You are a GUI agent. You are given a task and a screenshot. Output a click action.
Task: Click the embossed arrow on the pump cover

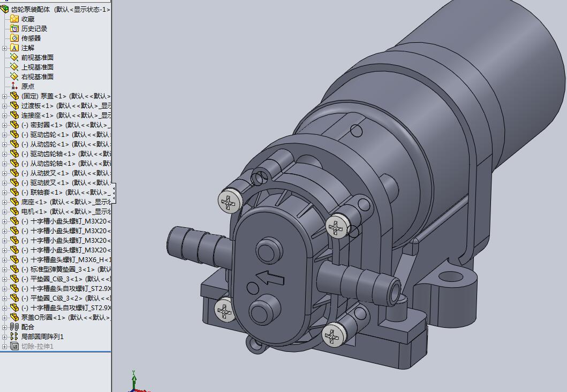coord(270,278)
